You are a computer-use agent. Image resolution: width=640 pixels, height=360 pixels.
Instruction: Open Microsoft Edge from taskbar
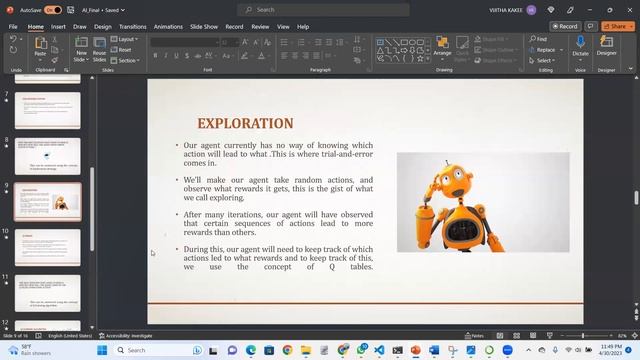click(251, 350)
